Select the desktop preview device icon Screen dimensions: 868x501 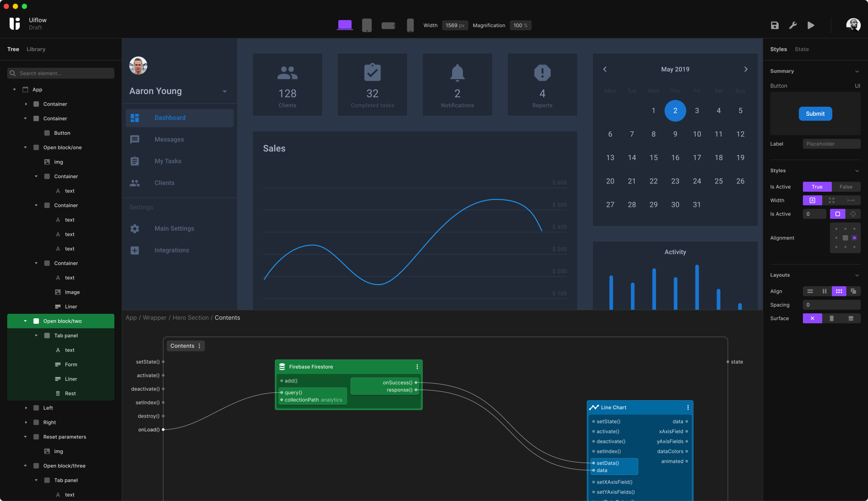click(x=345, y=25)
